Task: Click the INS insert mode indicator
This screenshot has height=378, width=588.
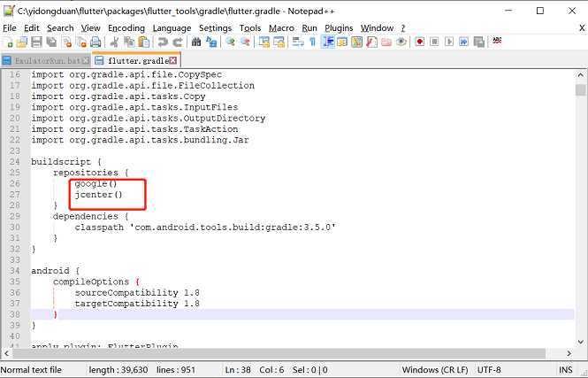Action: tap(566, 370)
